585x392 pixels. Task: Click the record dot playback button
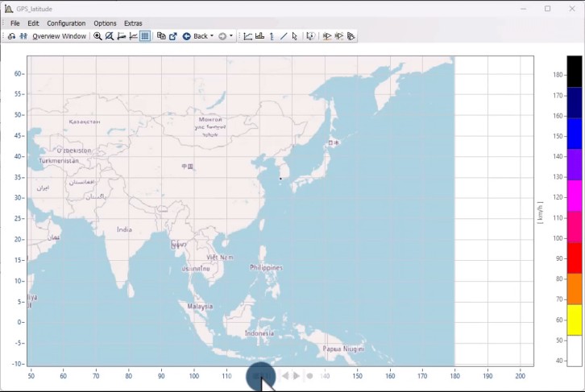(309, 376)
